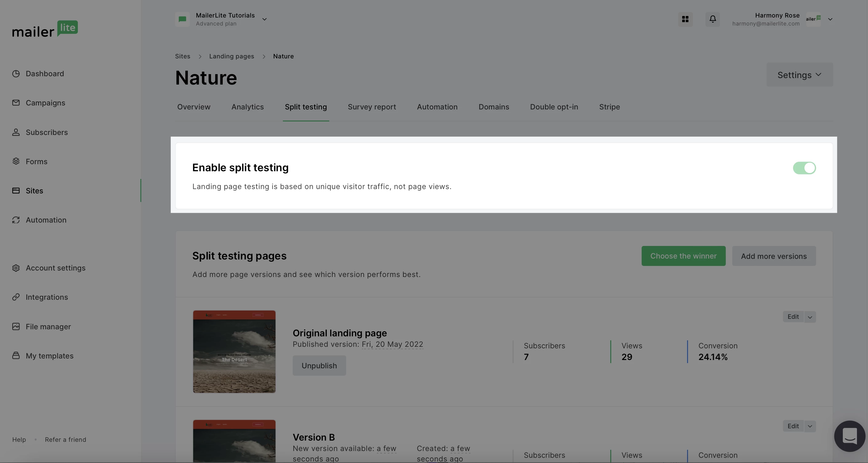This screenshot has height=463, width=868.
Task: Click the Original landing page thumbnail
Action: click(x=234, y=351)
